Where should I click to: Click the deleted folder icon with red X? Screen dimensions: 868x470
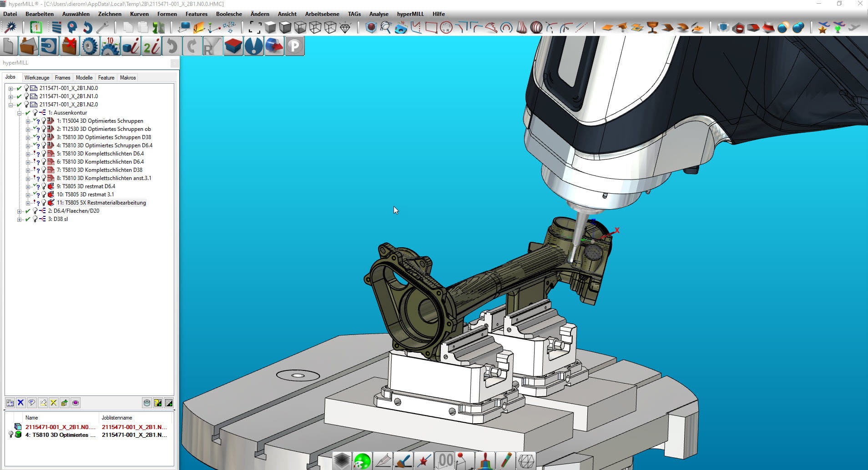coord(69,46)
